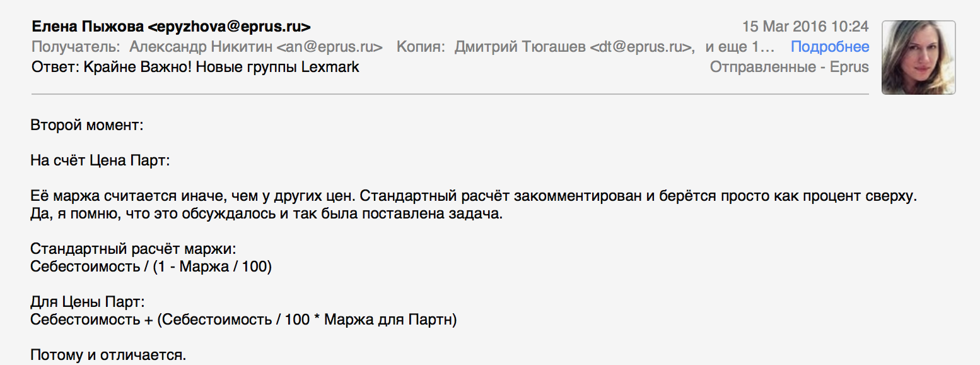Select recipient Александр Никитин address
The image size is (980, 365).
(x=256, y=47)
